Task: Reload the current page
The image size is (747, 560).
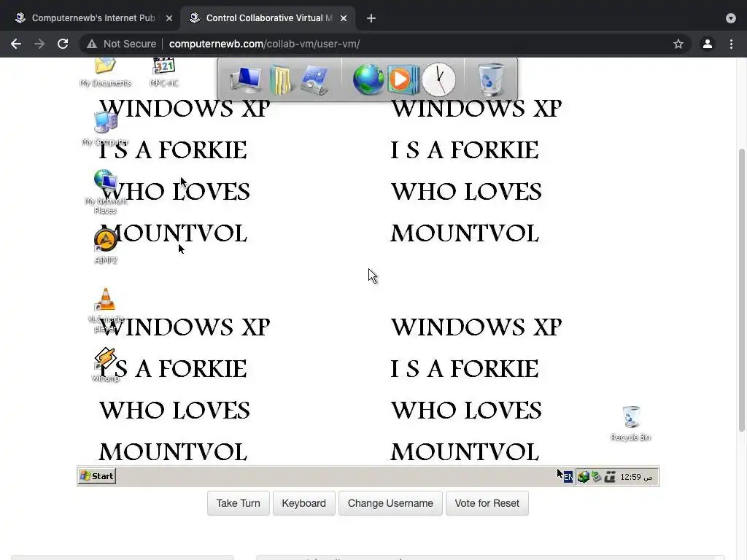Action: pos(63,44)
